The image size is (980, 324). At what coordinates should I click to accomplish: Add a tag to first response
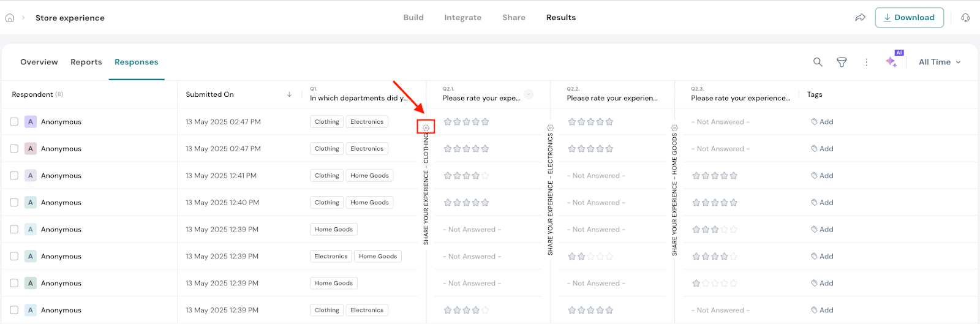tap(822, 122)
